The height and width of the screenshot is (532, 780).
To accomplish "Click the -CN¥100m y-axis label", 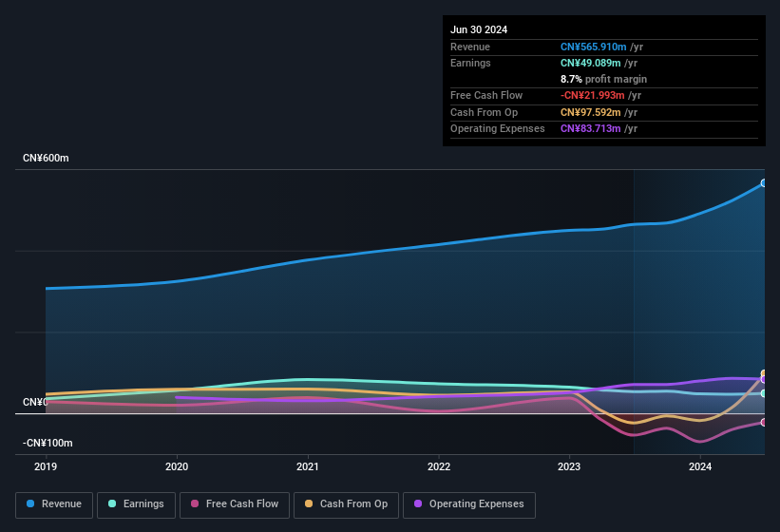I will (x=48, y=443).
